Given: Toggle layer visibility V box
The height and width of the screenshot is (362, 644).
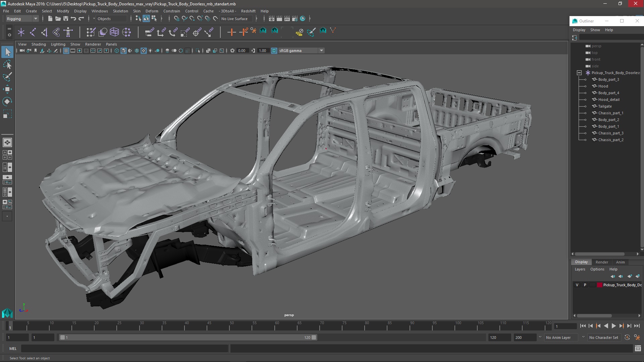Looking at the screenshot, I should click(x=577, y=285).
